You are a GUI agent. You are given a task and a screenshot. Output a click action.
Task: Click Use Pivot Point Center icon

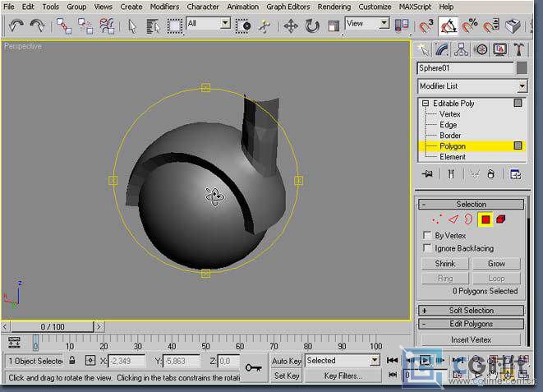click(402, 26)
